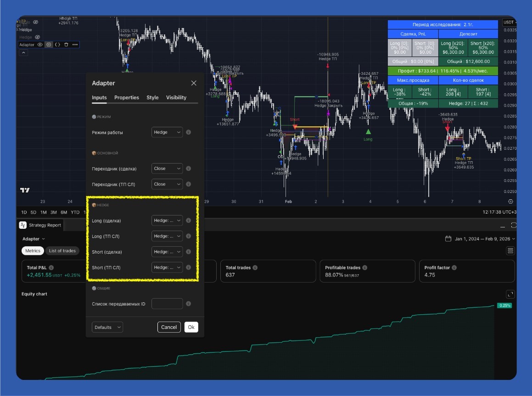Open the Переходник (ТП СЛ) dropdown
Screen dimensions: 532x396
click(167, 184)
